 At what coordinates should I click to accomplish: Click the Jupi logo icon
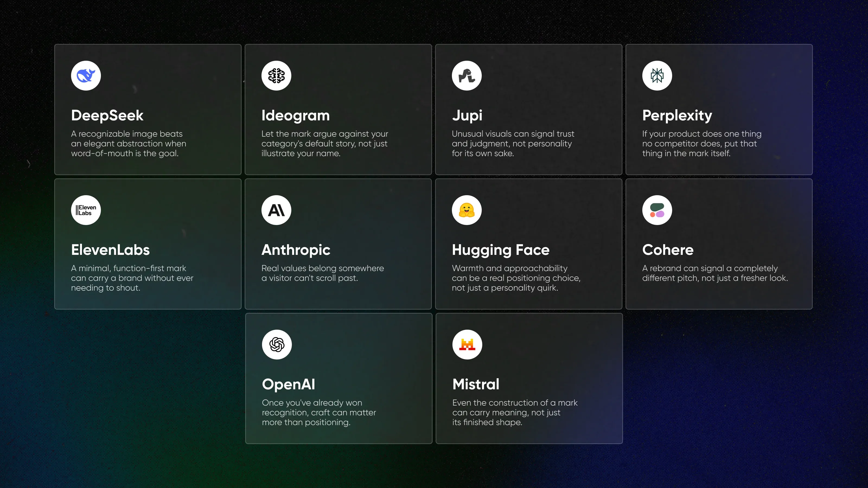pyautogui.click(x=467, y=75)
